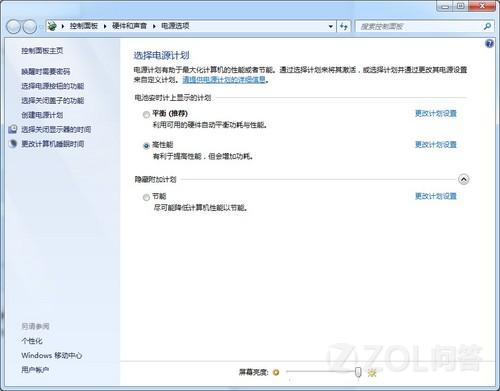Click the Forward navigation arrow button

click(x=30, y=26)
